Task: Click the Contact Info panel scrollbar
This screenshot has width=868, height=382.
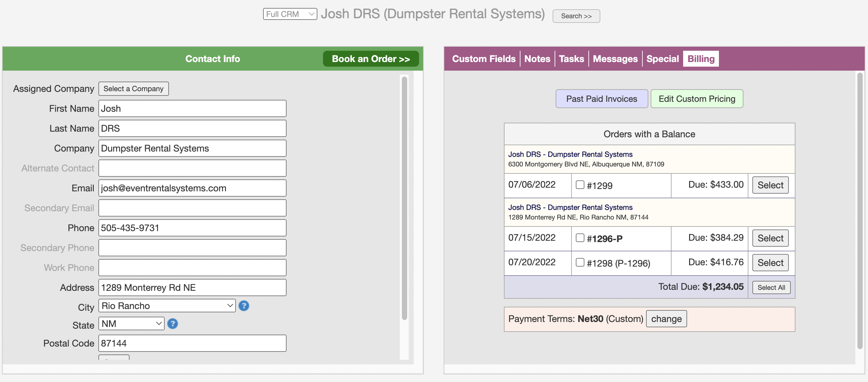Action: (x=404, y=198)
